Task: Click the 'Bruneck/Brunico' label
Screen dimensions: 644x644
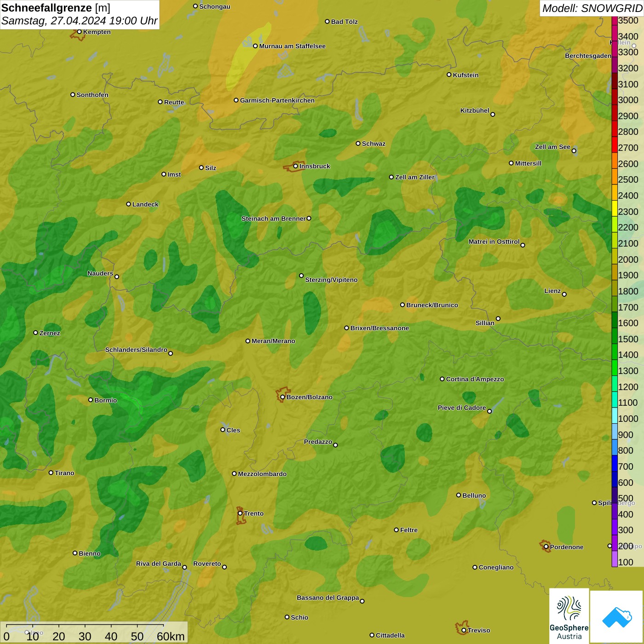Action: [432, 305]
